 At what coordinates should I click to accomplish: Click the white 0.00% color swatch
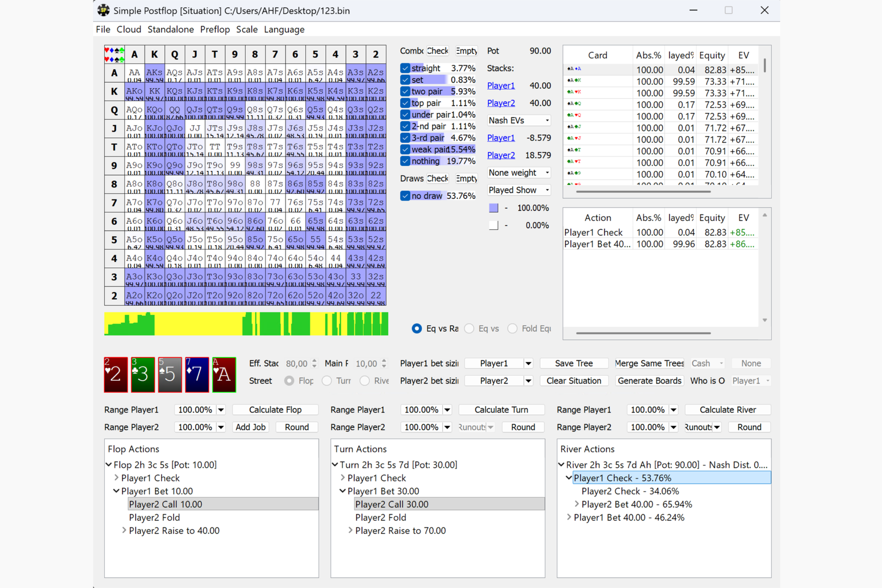tap(493, 225)
